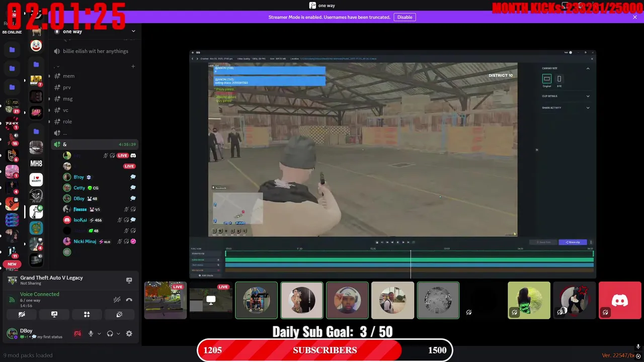Click the Save Trim button
The image size is (644, 362).
pyautogui.click(x=543, y=242)
